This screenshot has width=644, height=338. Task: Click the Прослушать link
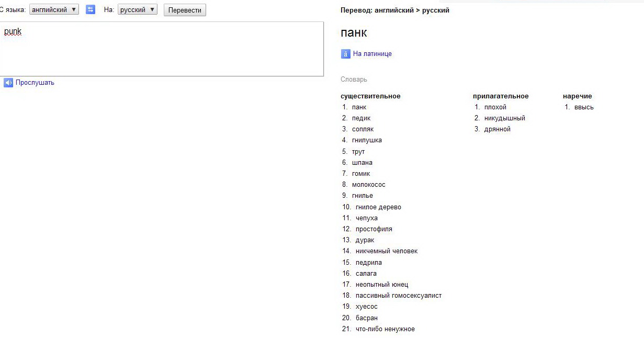[x=35, y=83]
